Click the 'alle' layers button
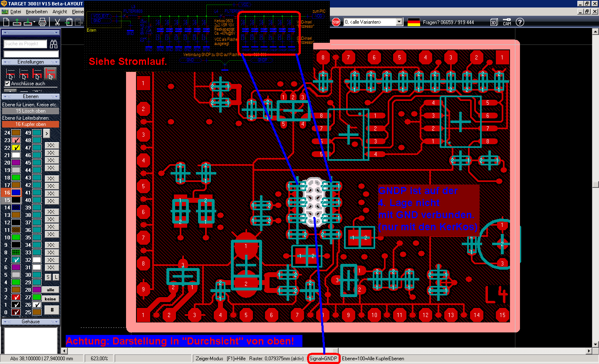 point(50,290)
